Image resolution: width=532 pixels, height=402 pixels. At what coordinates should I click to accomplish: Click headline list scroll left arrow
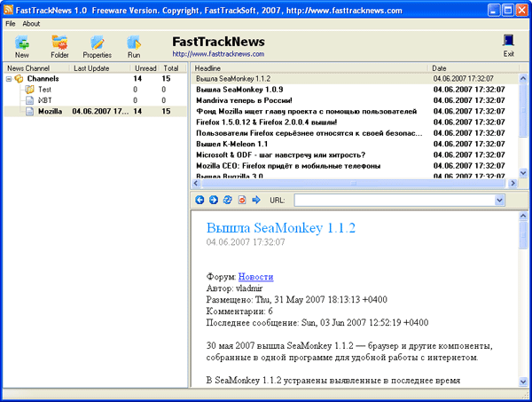click(196, 184)
